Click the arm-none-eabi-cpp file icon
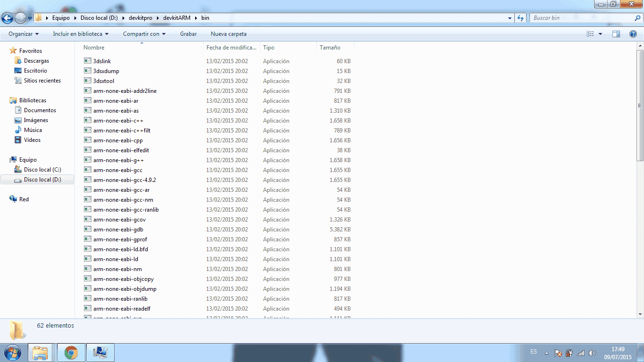 pyautogui.click(x=88, y=140)
